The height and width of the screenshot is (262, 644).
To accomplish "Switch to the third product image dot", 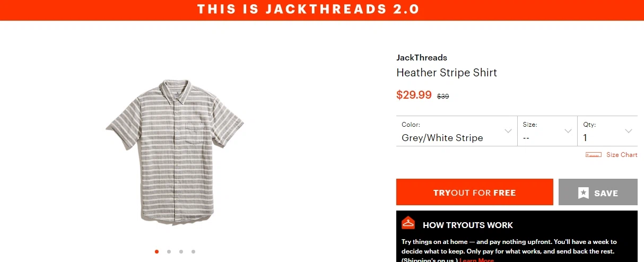I will (x=181, y=251).
